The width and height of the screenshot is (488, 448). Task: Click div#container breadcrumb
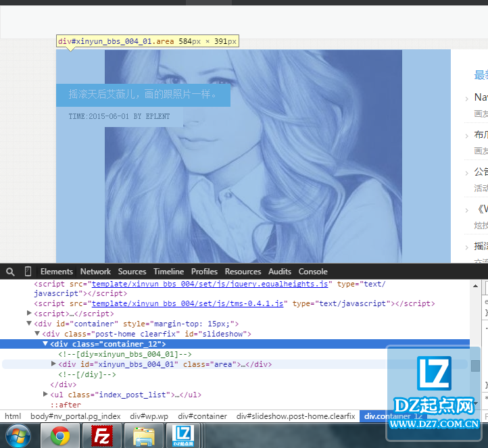202,416
